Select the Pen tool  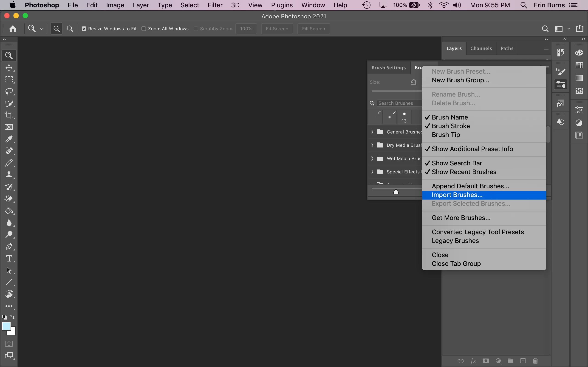(9, 247)
